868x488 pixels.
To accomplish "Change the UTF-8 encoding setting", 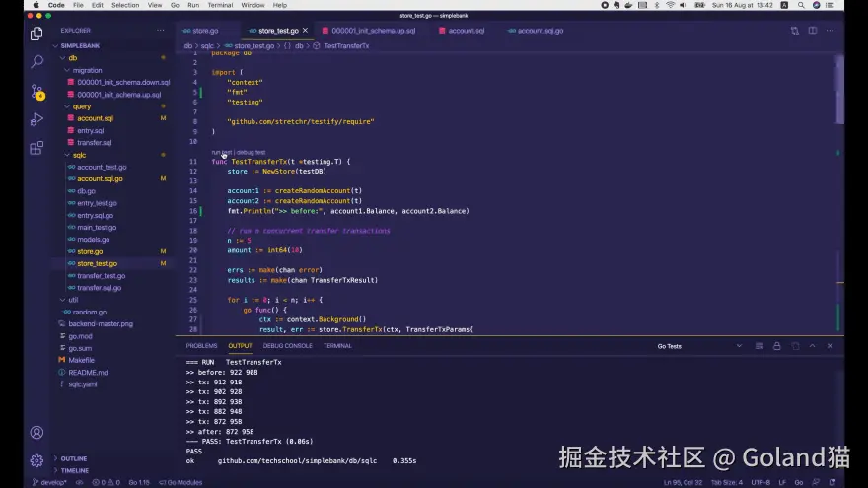I will coord(760,482).
